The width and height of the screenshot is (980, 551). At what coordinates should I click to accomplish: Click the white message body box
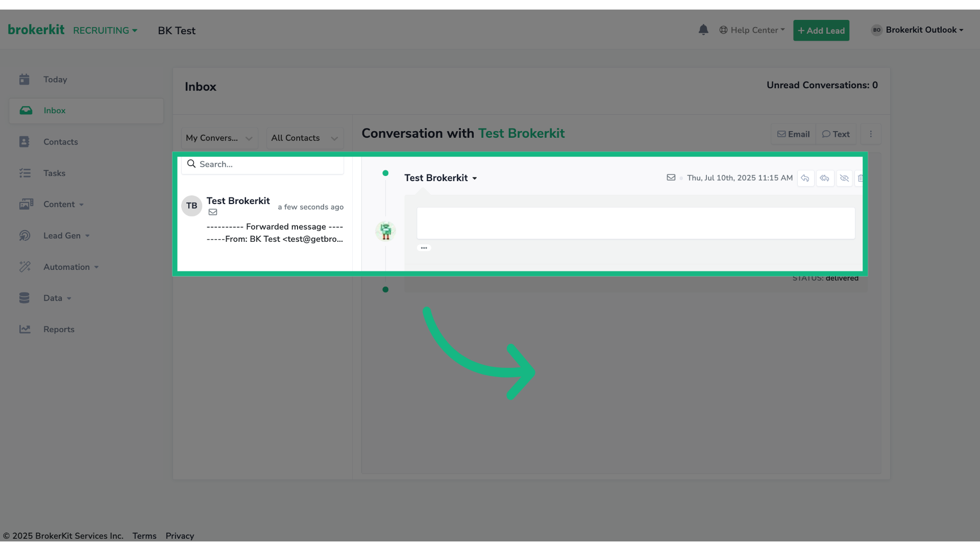pyautogui.click(x=635, y=223)
